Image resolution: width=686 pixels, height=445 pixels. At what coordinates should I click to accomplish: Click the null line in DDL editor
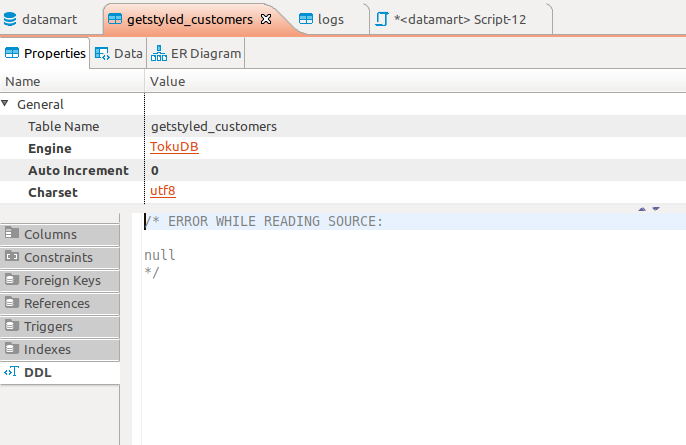point(160,255)
